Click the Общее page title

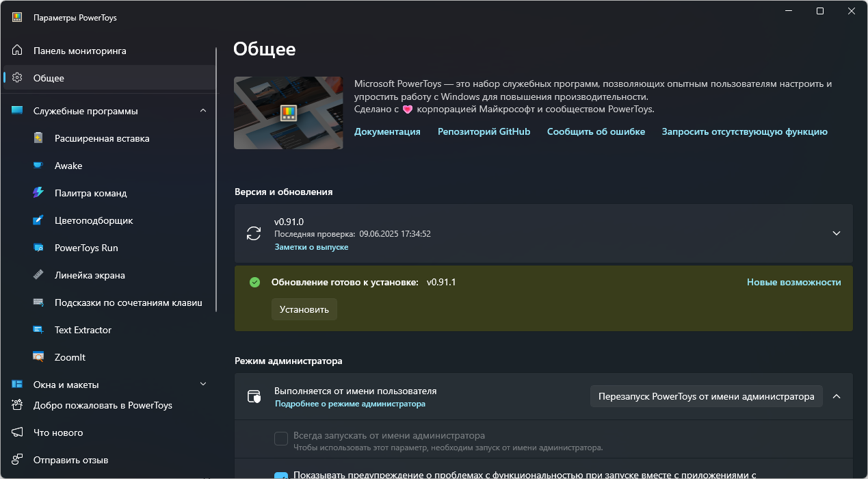point(265,49)
